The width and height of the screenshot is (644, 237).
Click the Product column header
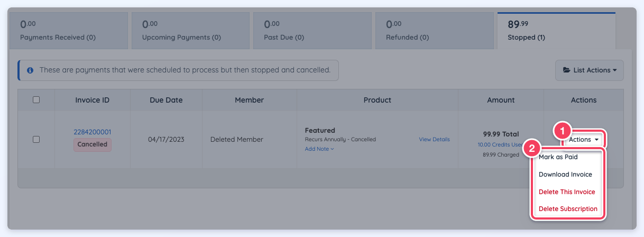pyautogui.click(x=378, y=100)
